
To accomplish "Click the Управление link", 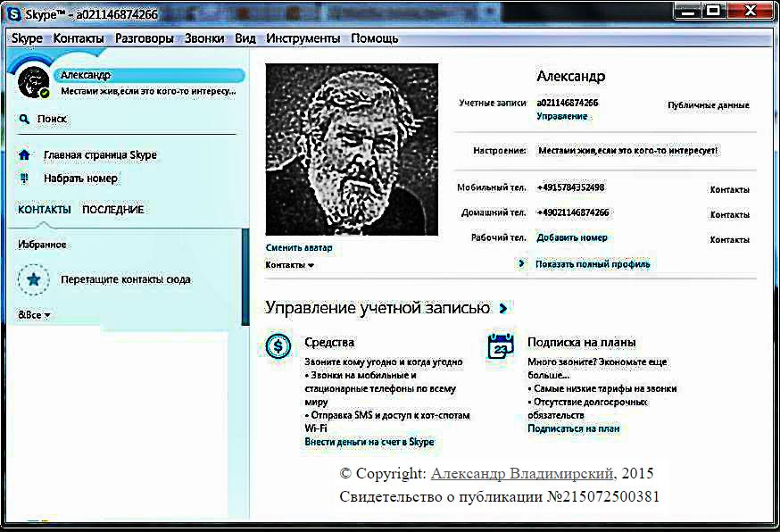I will (x=561, y=116).
